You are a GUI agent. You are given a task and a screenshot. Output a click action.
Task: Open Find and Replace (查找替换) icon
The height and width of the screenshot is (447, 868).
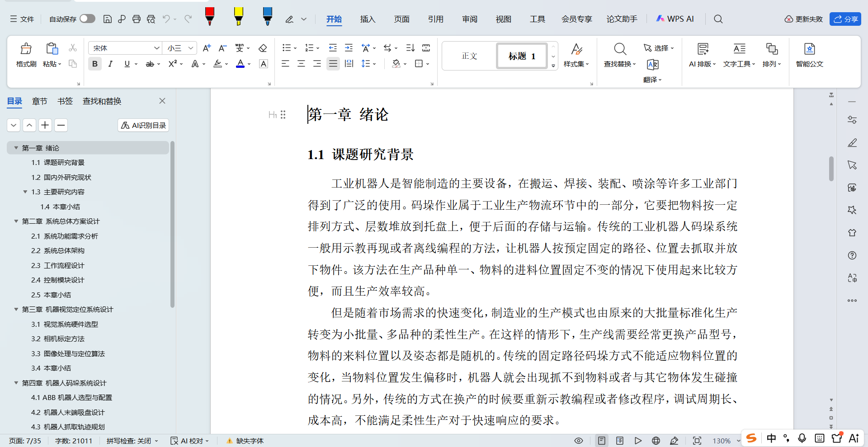click(620, 49)
